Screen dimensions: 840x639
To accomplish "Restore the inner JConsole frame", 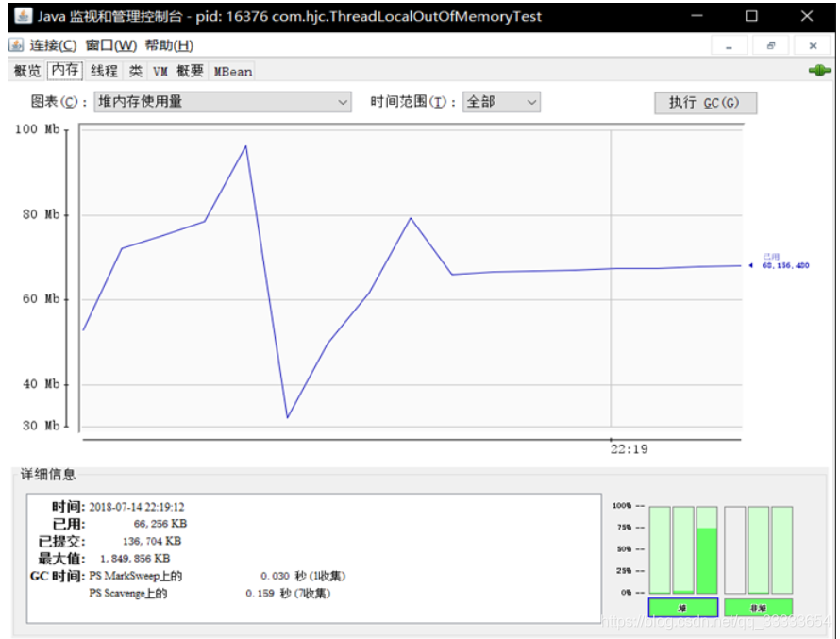I will 771,46.
